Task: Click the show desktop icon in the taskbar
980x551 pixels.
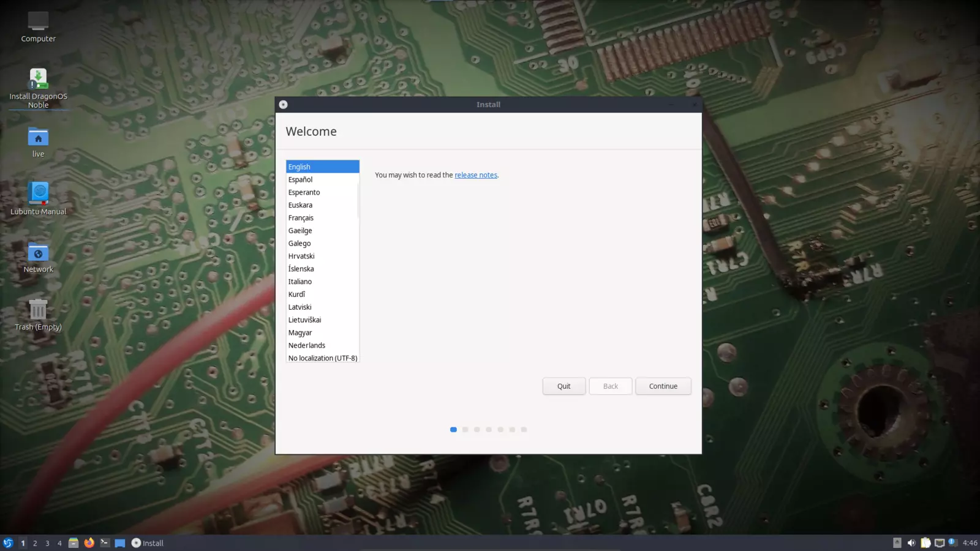Action: pyautogui.click(x=120, y=543)
